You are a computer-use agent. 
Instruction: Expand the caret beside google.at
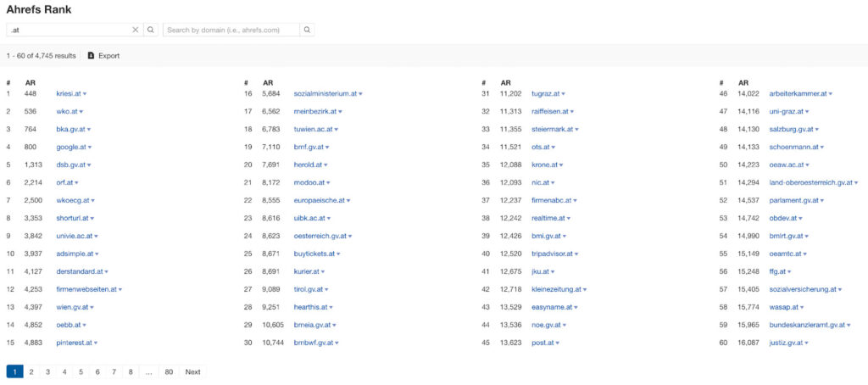90,148
